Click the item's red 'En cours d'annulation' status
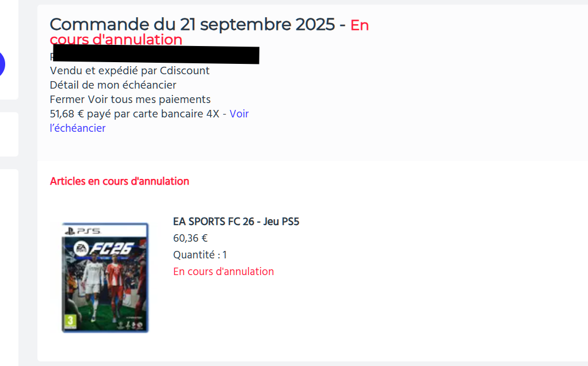Viewport: 588px width, 366px height. coord(223,272)
